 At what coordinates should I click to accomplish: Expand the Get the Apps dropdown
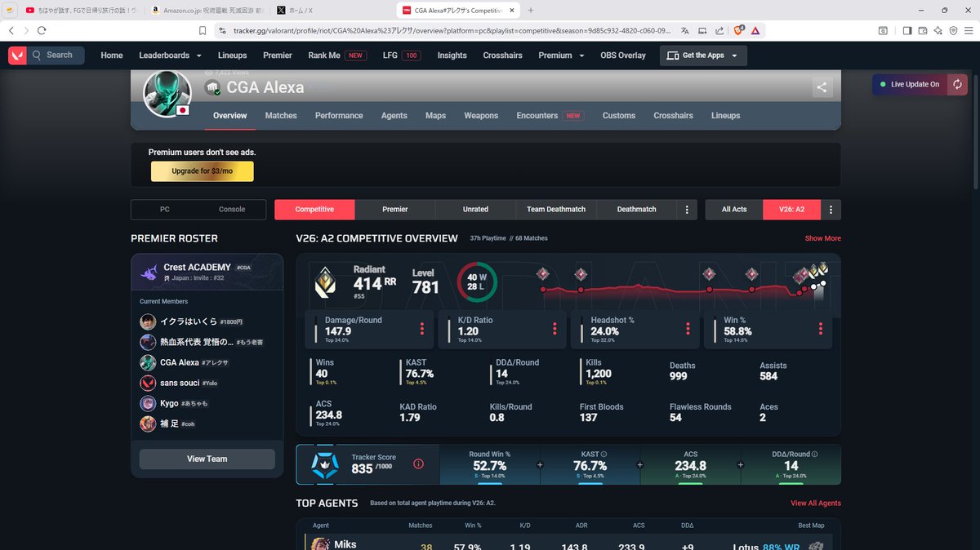[703, 55]
